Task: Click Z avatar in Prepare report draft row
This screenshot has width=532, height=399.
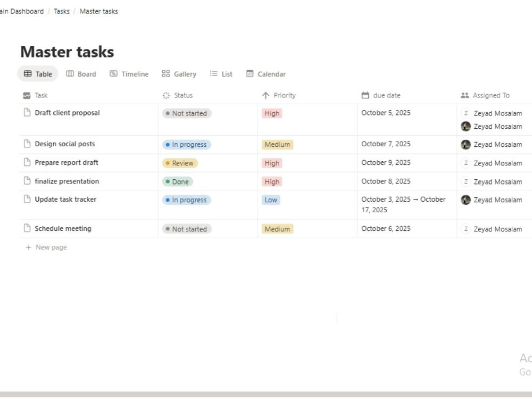Action: (466, 163)
